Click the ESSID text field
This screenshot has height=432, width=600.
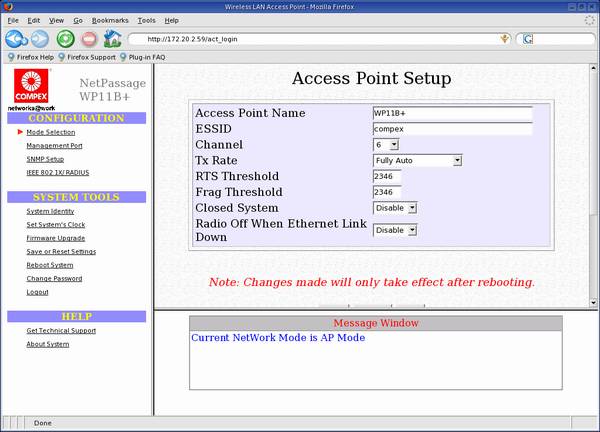pos(452,129)
